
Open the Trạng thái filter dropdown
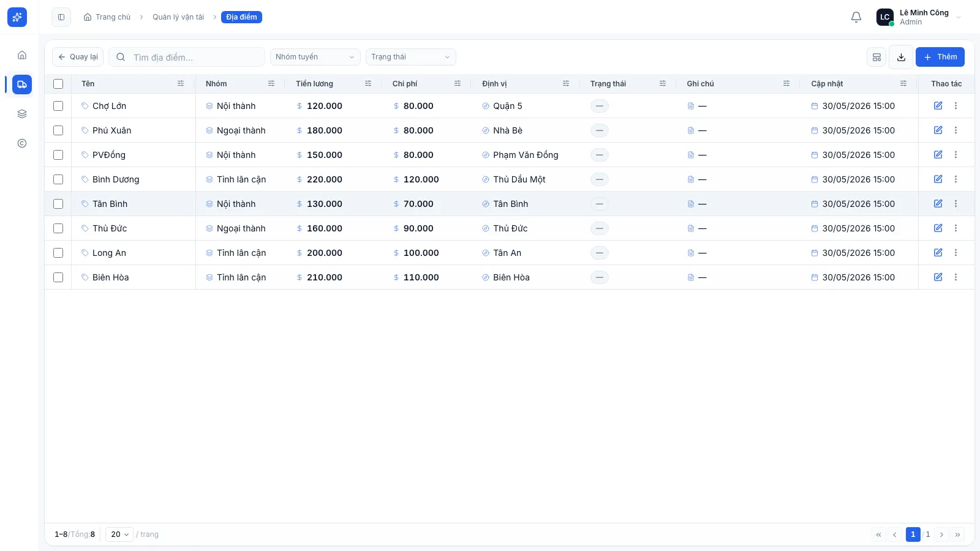pyautogui.click(x=410, y=57)
